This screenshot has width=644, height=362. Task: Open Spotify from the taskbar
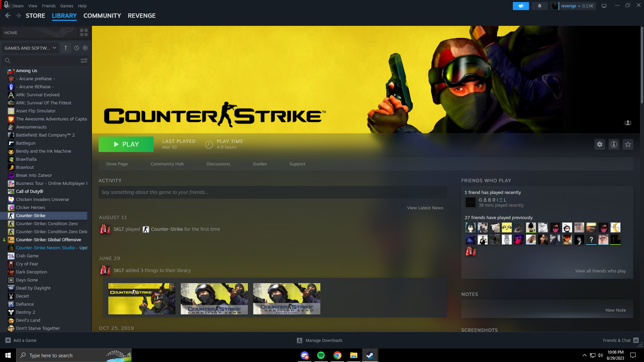[321, 355]
